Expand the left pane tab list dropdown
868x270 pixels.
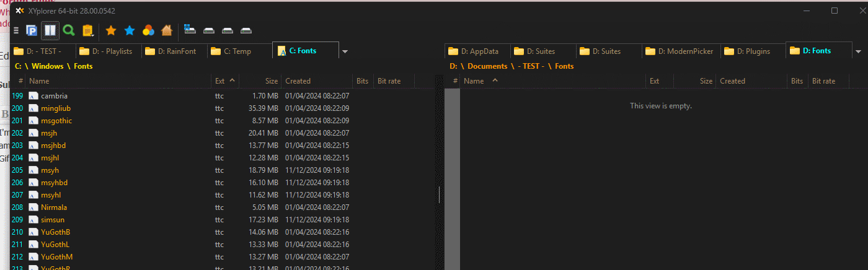345,51
